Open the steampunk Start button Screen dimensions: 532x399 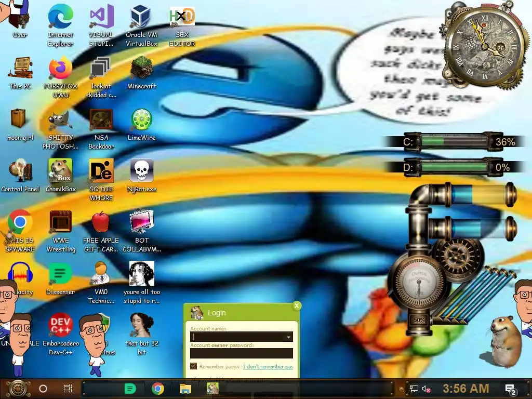pos(18,389)
